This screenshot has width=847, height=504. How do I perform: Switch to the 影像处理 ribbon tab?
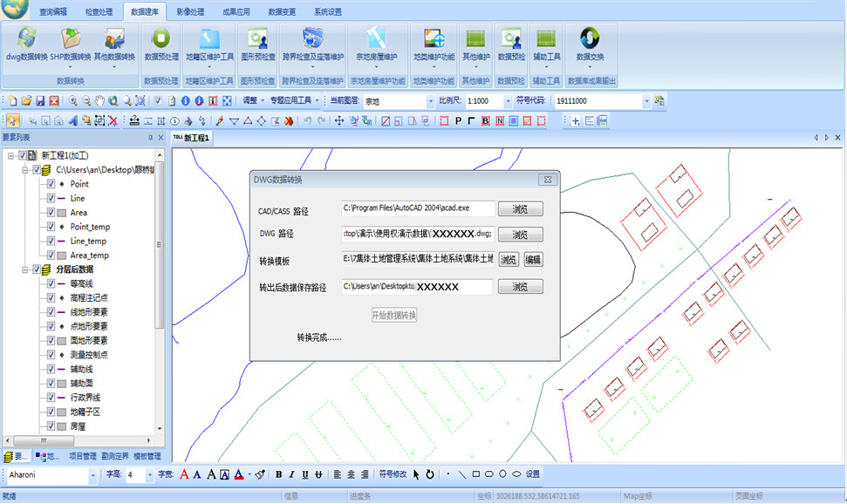coord(189,12)
